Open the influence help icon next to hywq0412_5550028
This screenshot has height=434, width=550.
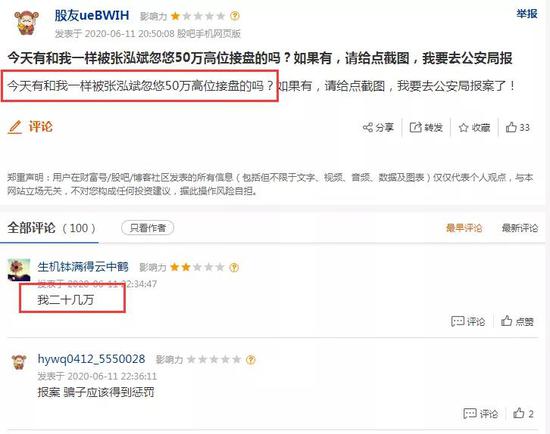point(250,360)
